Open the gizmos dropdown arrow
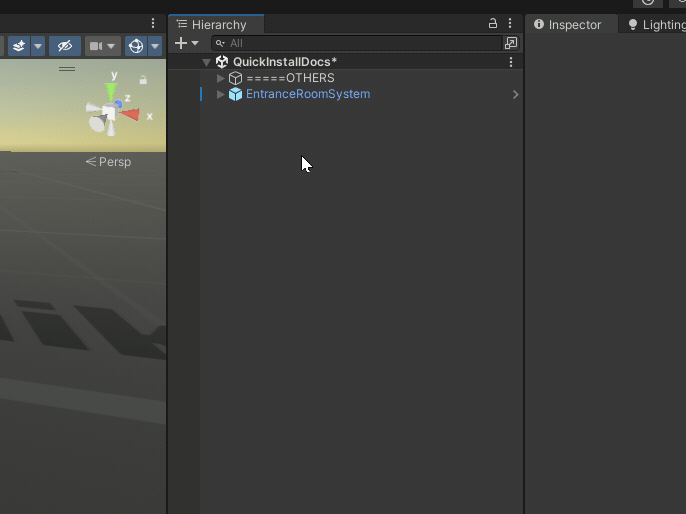Image resolution: width=686 pixels, height=514 pixels. click(x=155, y=46)
